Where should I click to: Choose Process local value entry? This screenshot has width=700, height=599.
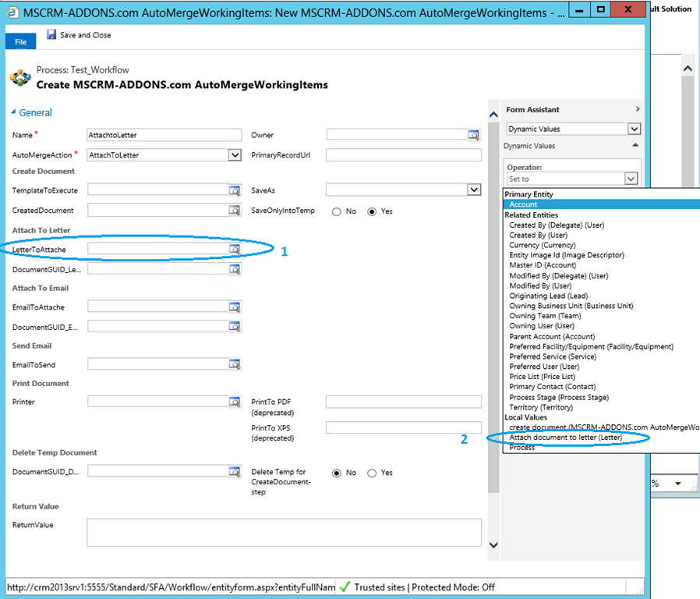pyautogui.click(x=521, y=447)
